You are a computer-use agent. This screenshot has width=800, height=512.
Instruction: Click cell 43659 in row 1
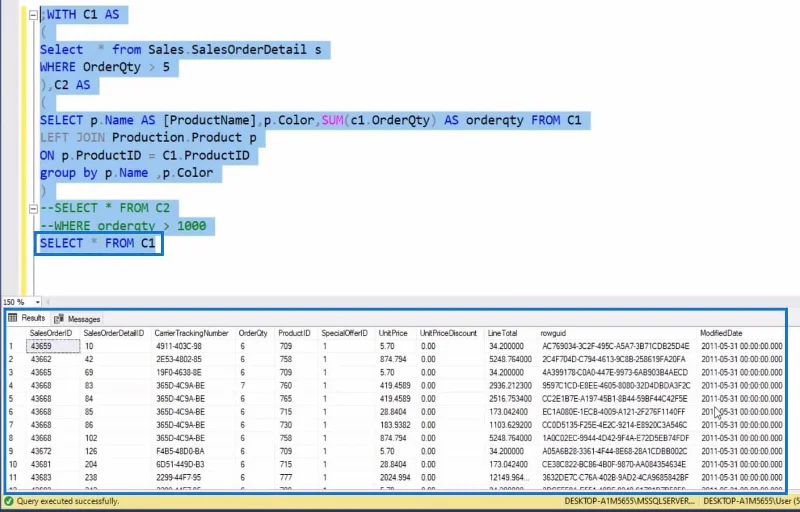click(53, 346)
